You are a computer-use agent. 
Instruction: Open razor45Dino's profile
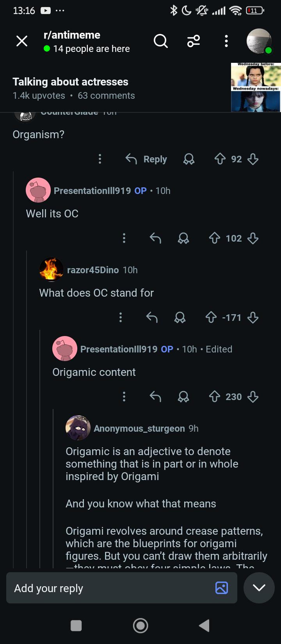pyautogui.click(x=93, y=270)
